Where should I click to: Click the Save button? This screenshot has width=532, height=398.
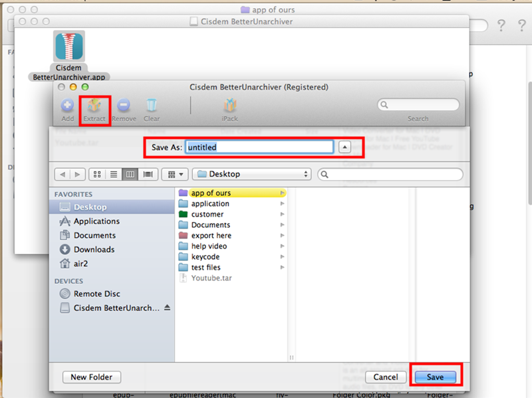coord(436,377)
